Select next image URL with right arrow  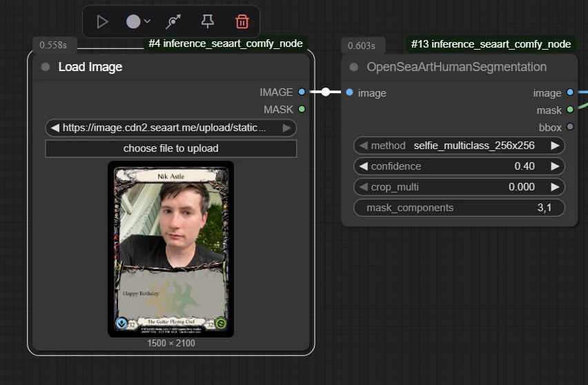[287, 128]
